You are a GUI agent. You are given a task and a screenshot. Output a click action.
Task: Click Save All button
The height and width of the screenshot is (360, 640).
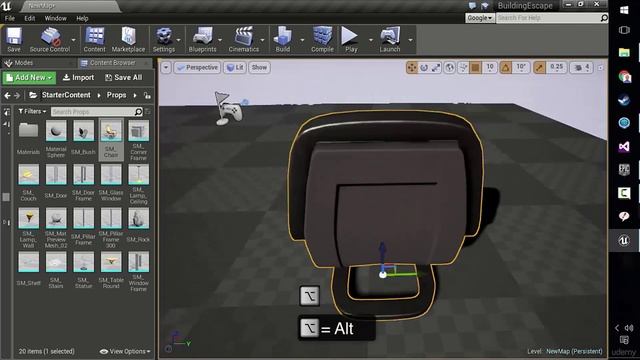tap(124, 78)
